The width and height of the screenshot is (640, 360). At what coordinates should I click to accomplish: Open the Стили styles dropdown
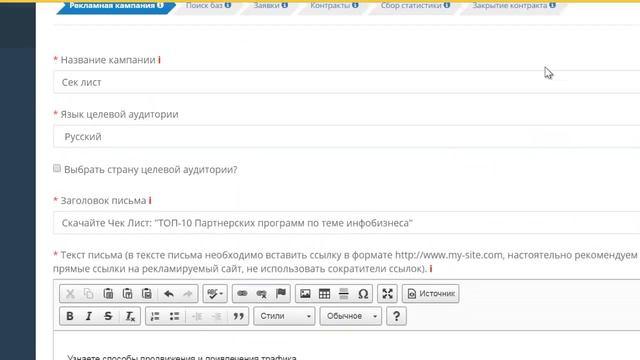(x=284, y=316)
